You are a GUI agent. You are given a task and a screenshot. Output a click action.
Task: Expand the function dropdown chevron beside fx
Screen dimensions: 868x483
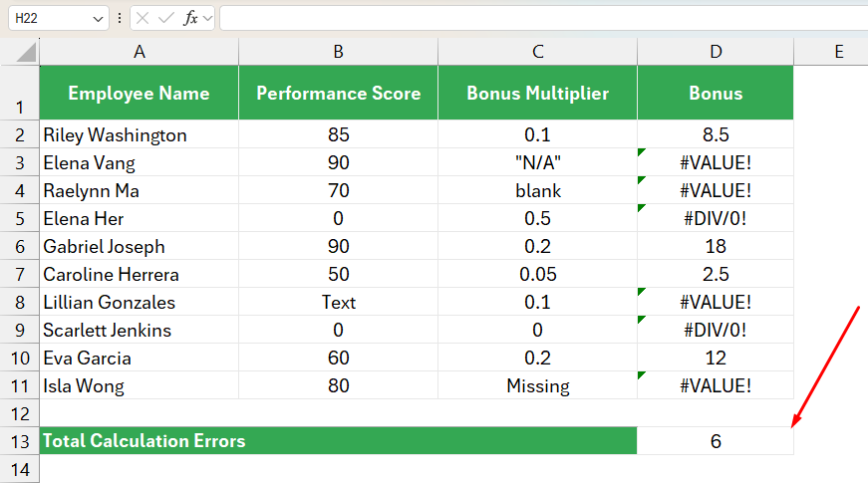(207, 19)
